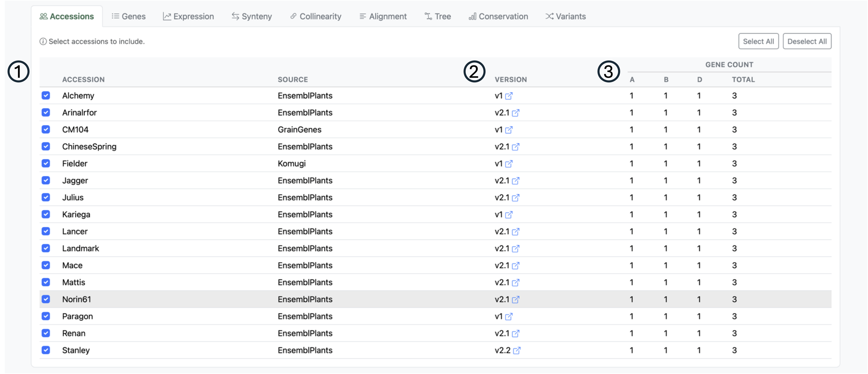Deselect the Kariega checkbox
The width and height of the screenshot is (868, 374).
tap(46, 214)
